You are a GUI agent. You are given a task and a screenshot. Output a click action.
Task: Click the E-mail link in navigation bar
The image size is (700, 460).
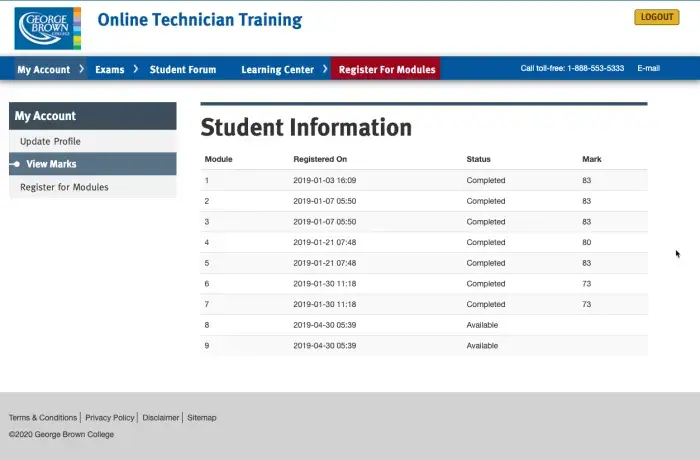click(648, 68)
